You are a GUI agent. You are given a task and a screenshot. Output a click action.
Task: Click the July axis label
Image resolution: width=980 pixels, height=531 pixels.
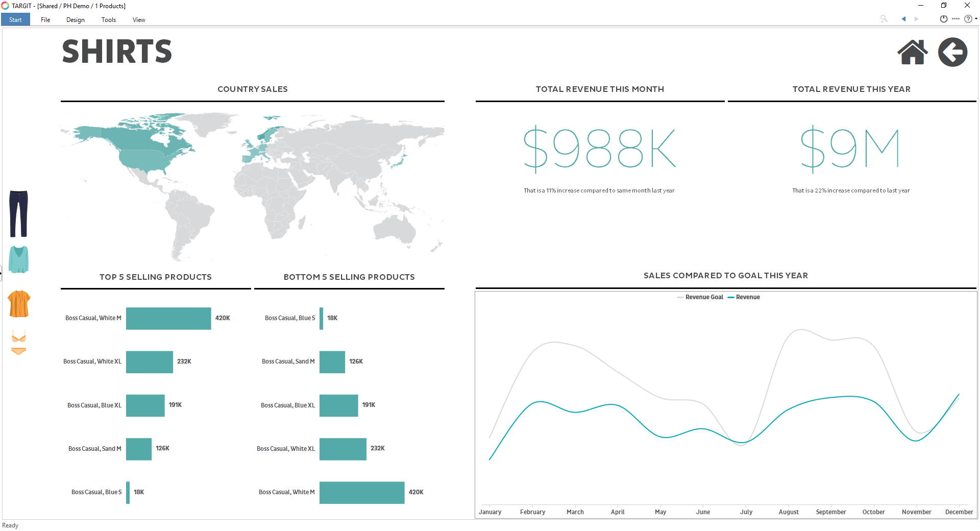(x=746, y=512)
